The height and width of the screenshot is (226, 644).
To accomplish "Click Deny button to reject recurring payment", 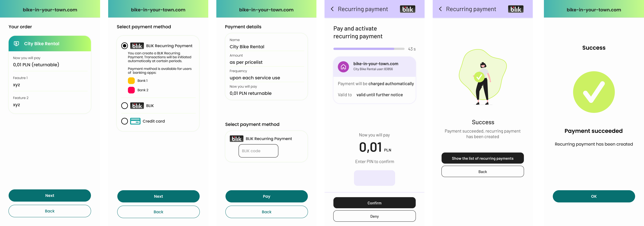I will tap(375, 216).
